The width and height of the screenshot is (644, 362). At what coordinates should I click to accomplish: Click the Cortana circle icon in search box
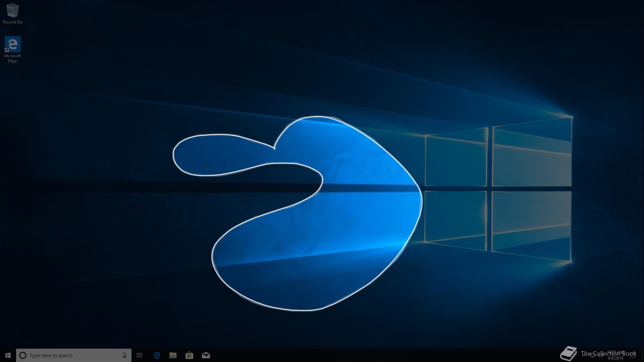pyautogui.click(x=22, y=355)
